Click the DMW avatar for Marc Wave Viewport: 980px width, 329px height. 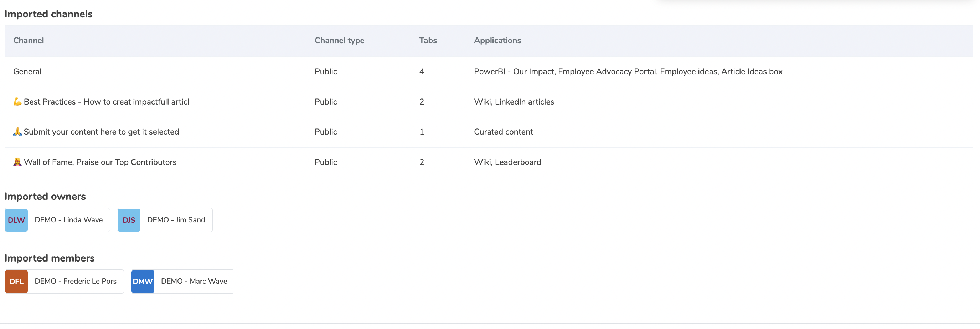143,282
